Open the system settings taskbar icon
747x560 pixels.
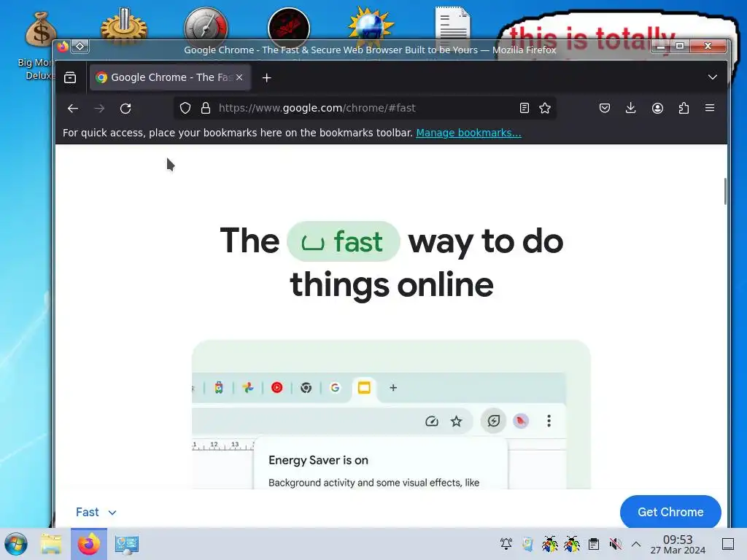click(x=127, y=544)
